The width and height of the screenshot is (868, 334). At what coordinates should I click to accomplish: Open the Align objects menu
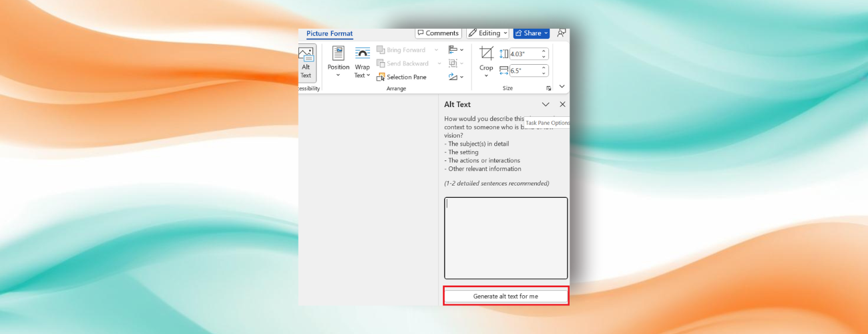click(456, 50)
